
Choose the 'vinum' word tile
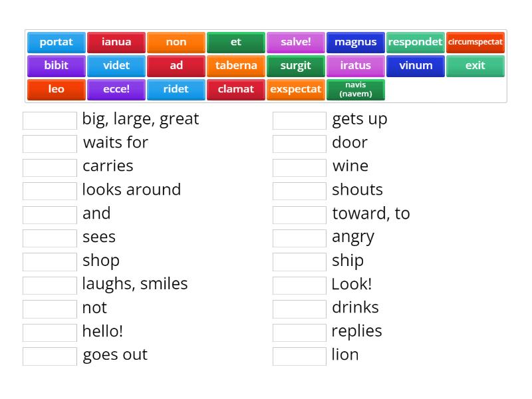click(416, 65)
